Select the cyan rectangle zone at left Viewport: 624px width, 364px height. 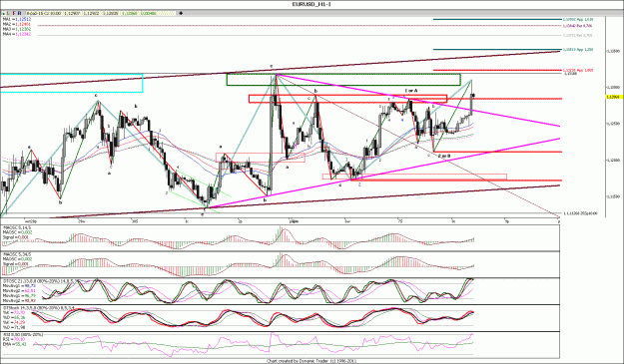coord(71,83)
